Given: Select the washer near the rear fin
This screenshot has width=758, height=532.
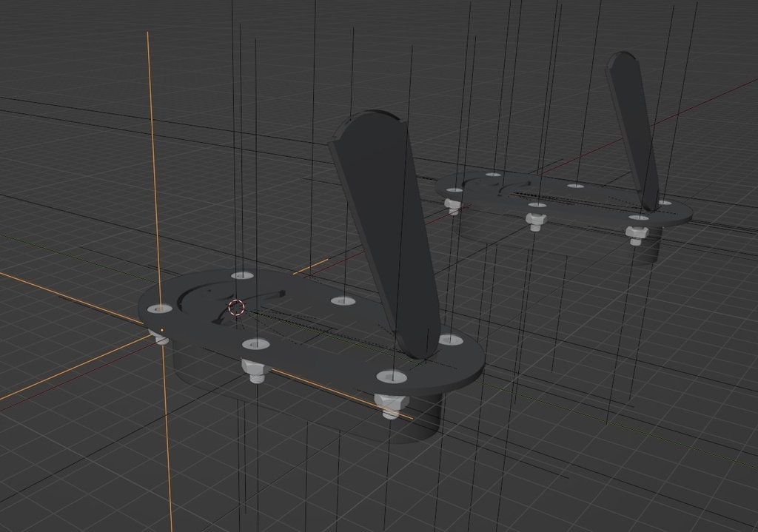Looking at the screenshot, I should tap(638, 219).
